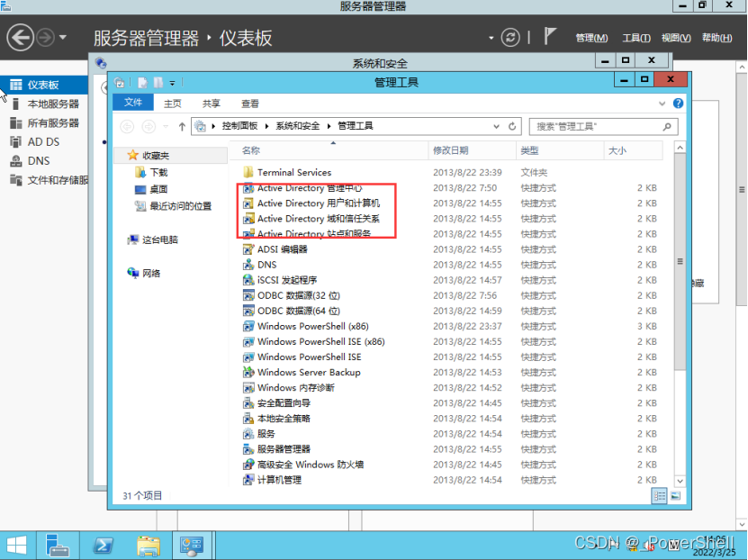The height and width of the screenshot is (560, 748).
Task: Click the Server Manager refresh icon
Action: [x=510, y=37]
